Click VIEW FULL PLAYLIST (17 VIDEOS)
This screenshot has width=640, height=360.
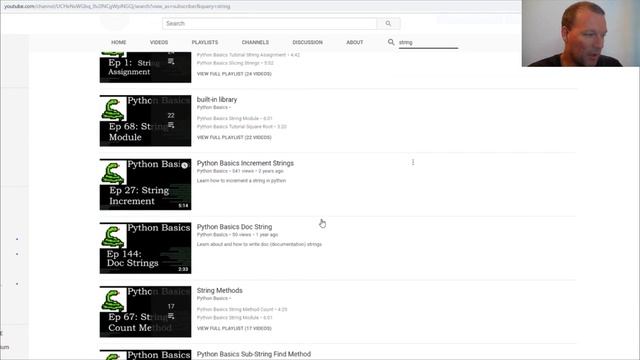(234, 329)
